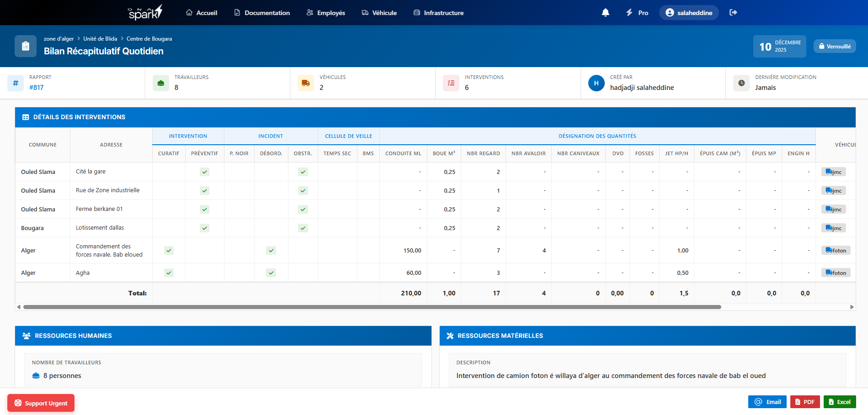868x415 pixels.
Task: Click the notification bell icon
Action: [x=605, y=13]
